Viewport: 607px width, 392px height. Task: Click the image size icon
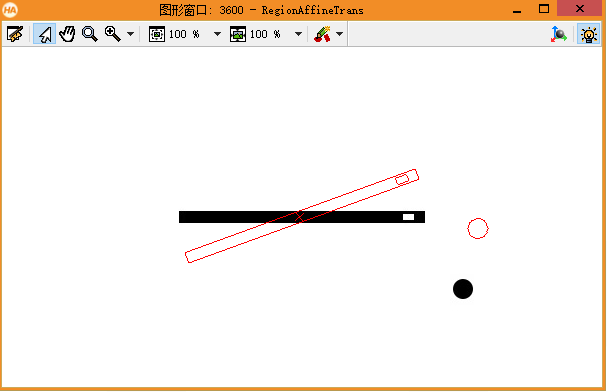238,34
